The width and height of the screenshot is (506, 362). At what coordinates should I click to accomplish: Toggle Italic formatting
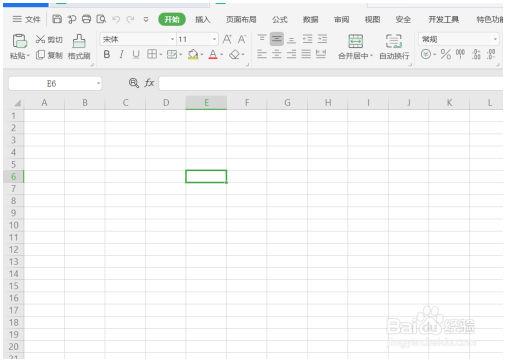(x=122, y=54)
